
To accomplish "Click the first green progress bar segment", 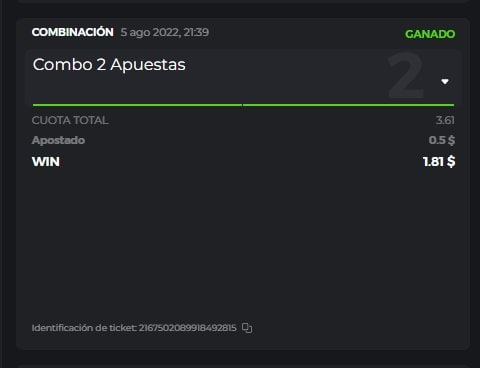I will pyautogui.click(x=137, y=105).
